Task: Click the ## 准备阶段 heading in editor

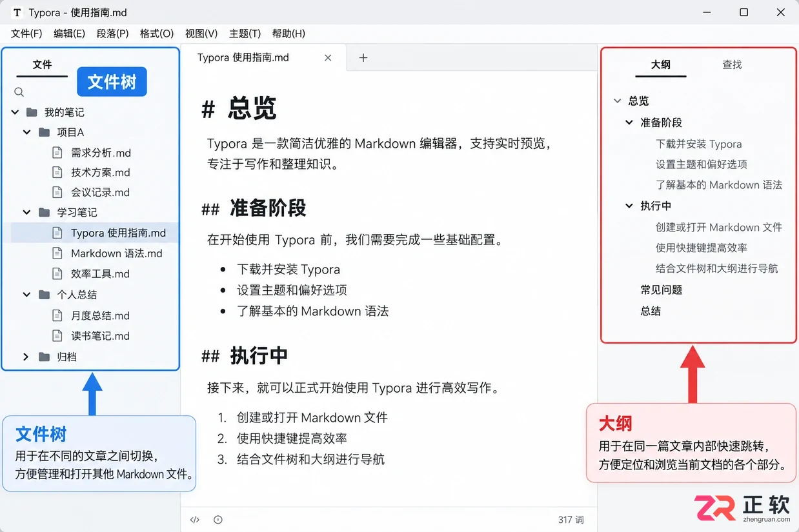Action: 254,208
